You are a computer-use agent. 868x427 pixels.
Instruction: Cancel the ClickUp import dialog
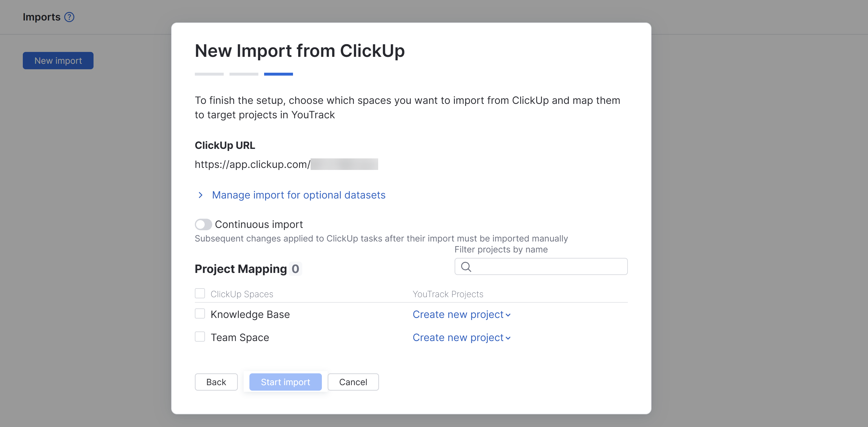coord(353,382)
